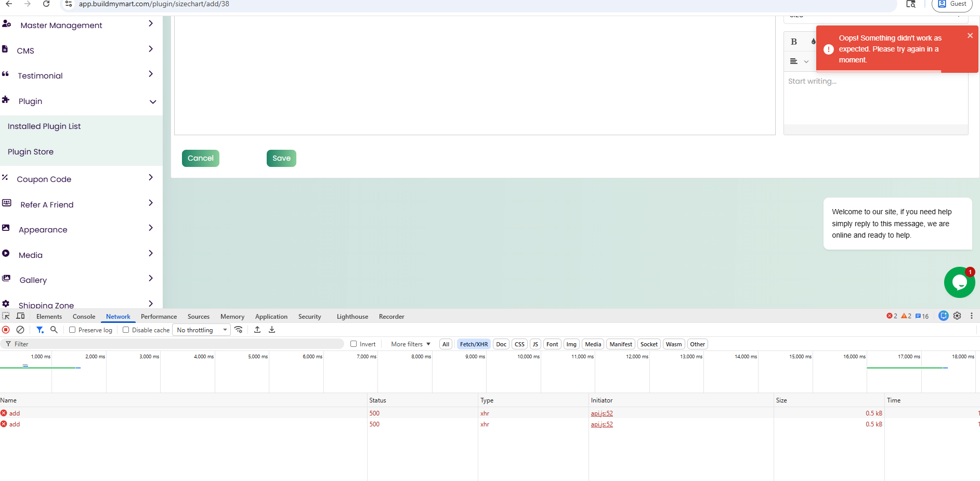The width and height of the screenshot is (980, 481).
Task: Reload the page with the refresh icon
Action: [x=46, y=4]
